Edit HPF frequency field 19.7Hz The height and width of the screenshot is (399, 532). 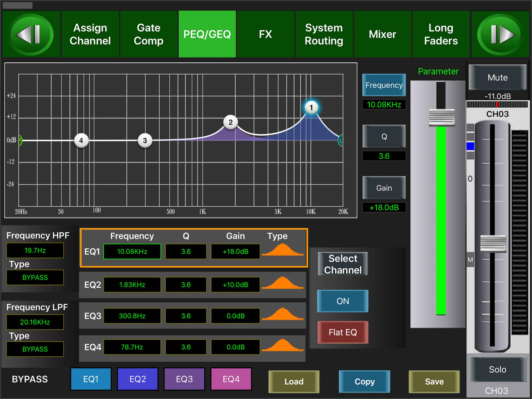pos(35,250)
